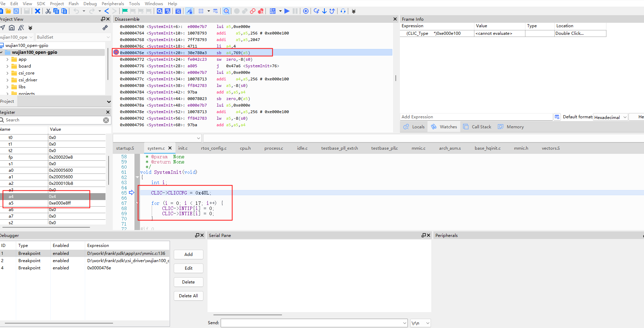644x328 pixels.
Task: Expand the app folder in project tree
Action: point(8,59)
